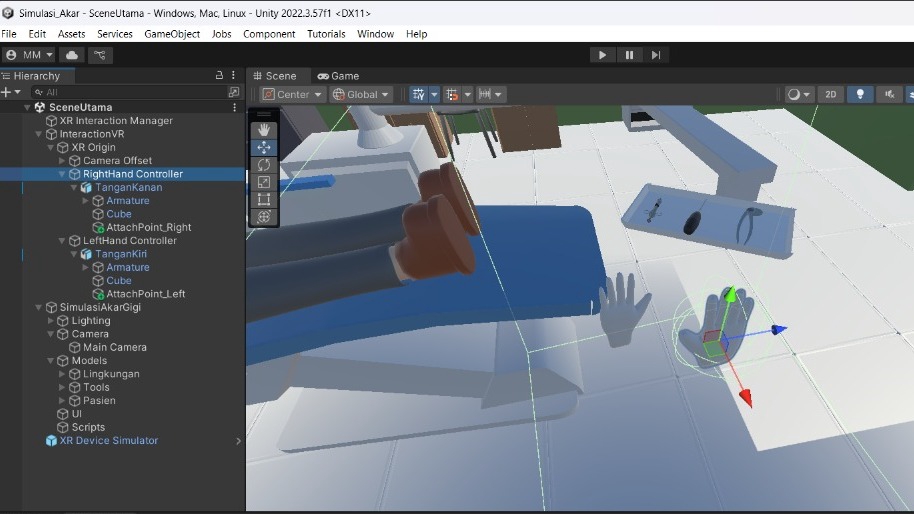Toggle 2D view mode
The image size is (914, 514).
coord(829,94)
